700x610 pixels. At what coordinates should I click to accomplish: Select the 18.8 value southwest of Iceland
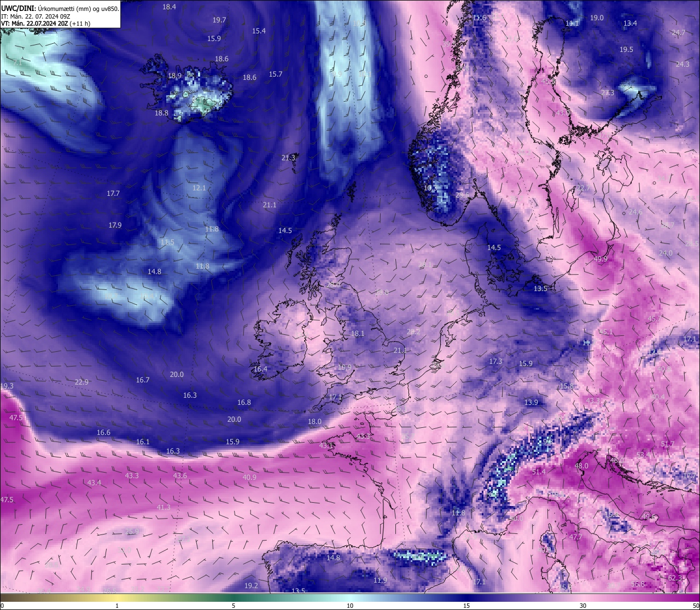(161, 113)
